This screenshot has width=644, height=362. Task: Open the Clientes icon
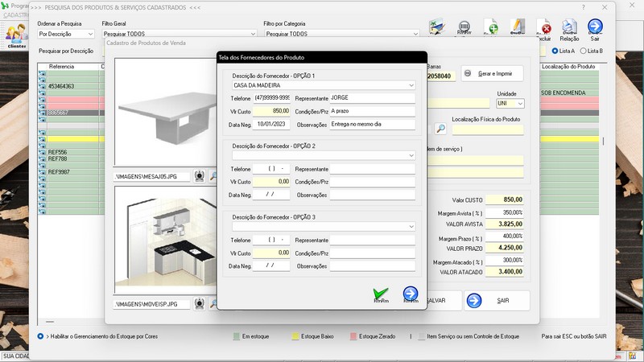(16, 35)
